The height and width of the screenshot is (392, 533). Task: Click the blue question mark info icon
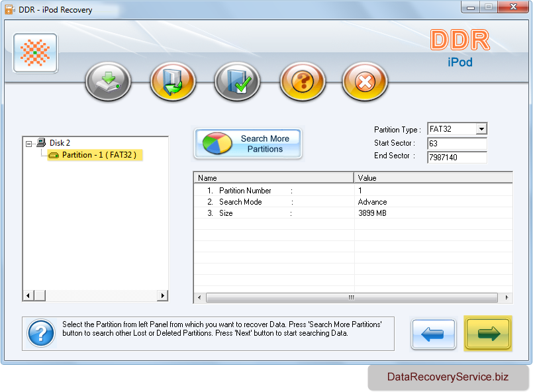pos(41,333)
